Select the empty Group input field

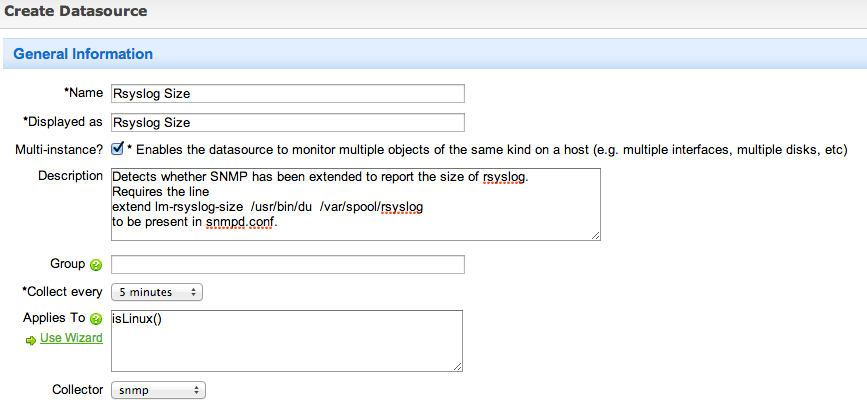288,264
